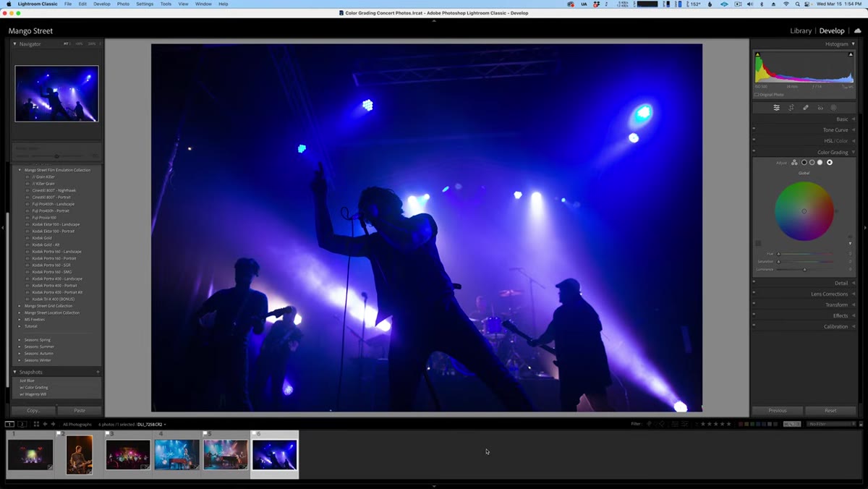Collapse the Navigator panel
This screenshot has height=489, width=868.
click(14, 44)
